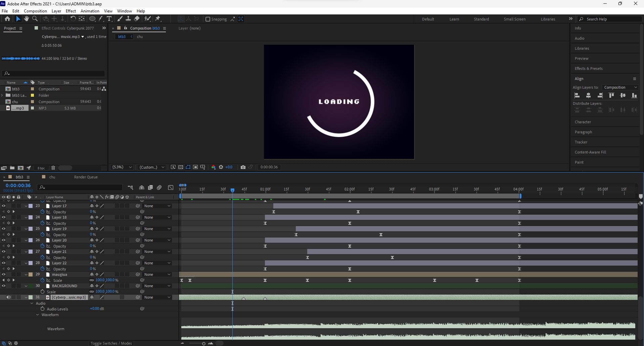Select the Pen tool
Viewport: 644px width, 346px height.
click(101, 19)
